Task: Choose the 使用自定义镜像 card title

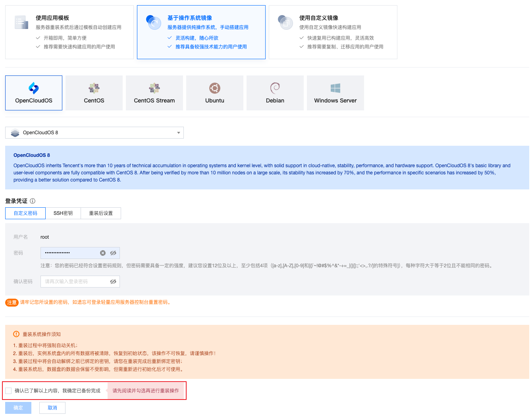Action: tap(319, 18)
